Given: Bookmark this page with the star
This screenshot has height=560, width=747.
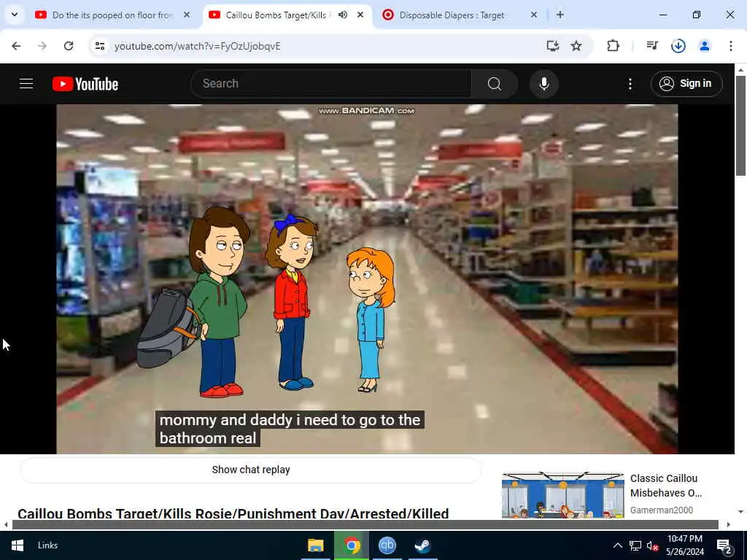Looking at the screenshot, I should (x=576, y=46).
